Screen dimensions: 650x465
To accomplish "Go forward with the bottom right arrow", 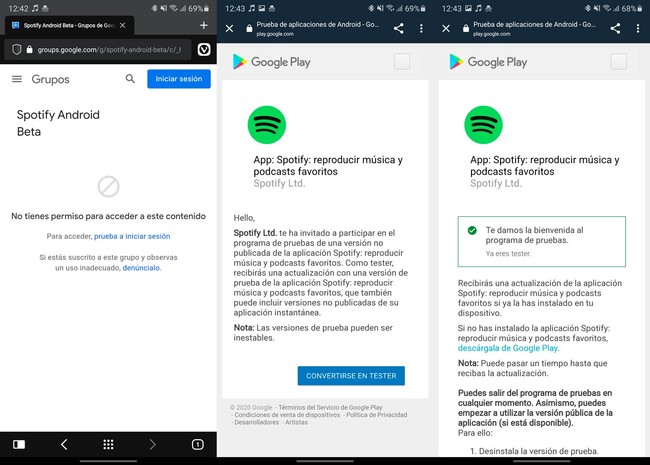I will coord(153,445).
